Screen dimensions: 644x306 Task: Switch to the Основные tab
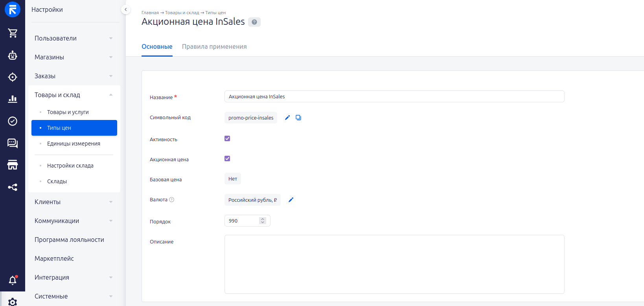coord(157,47)
